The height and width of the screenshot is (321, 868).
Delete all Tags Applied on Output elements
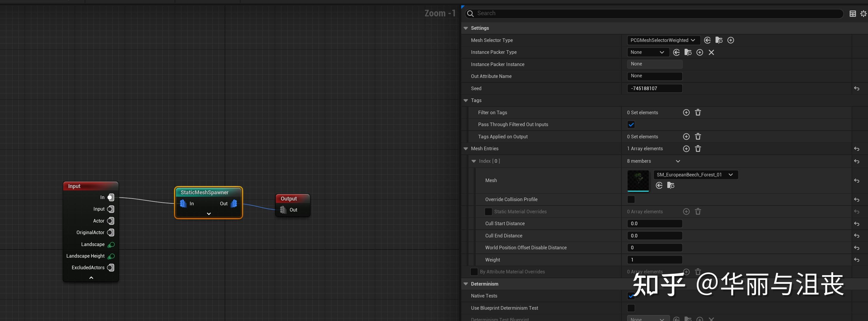(698, 137)
